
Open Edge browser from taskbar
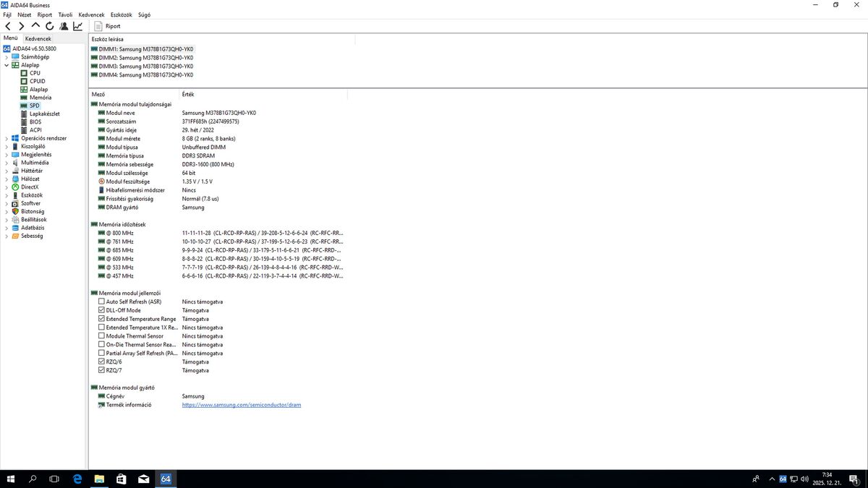[78, 479]
